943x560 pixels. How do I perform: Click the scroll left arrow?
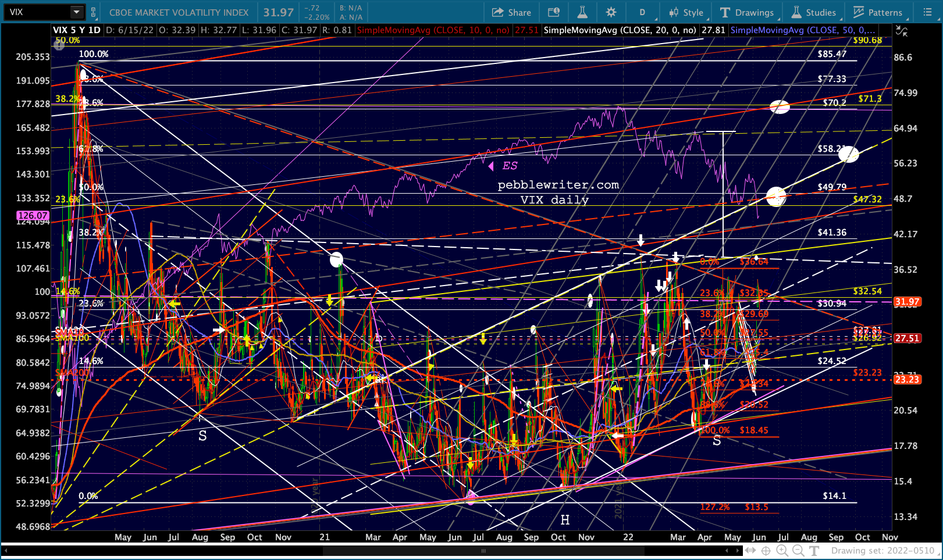point(727,551)
